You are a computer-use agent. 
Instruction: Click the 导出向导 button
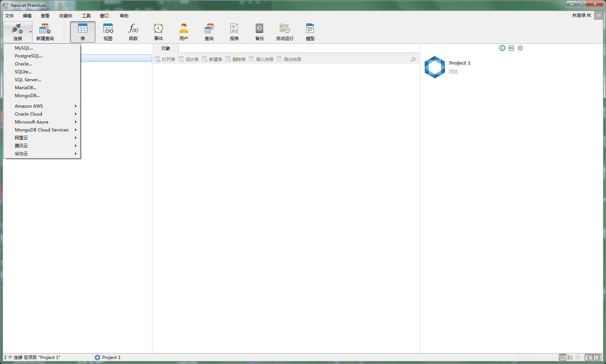pos(289,59)
